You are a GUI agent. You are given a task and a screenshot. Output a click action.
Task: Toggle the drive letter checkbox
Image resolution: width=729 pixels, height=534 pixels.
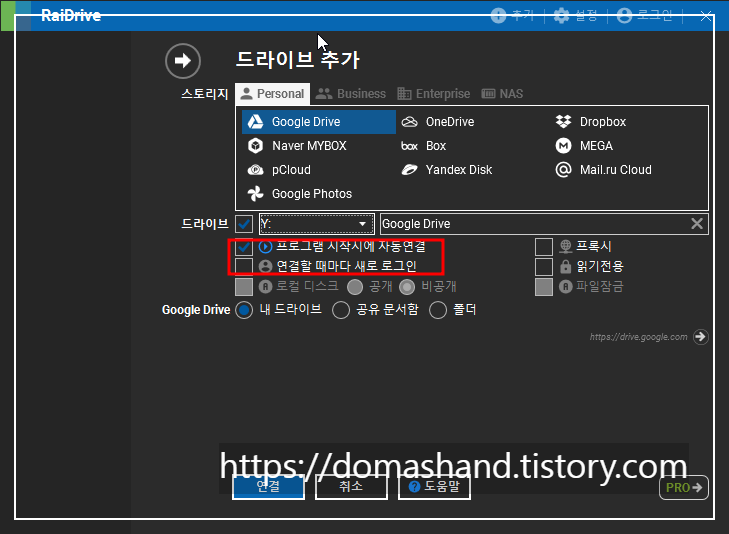coord(244,224)
